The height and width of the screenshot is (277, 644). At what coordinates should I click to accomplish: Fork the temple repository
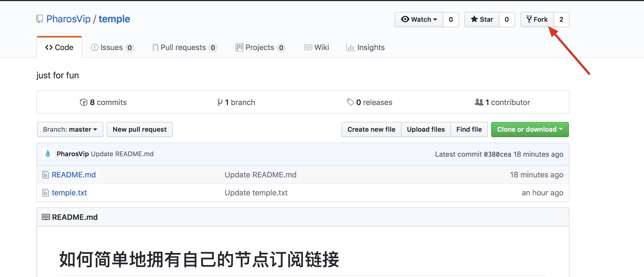coord(537,20)
